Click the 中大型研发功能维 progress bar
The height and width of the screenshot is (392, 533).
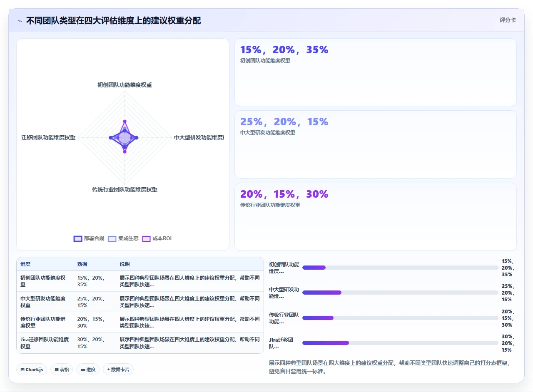400,293
